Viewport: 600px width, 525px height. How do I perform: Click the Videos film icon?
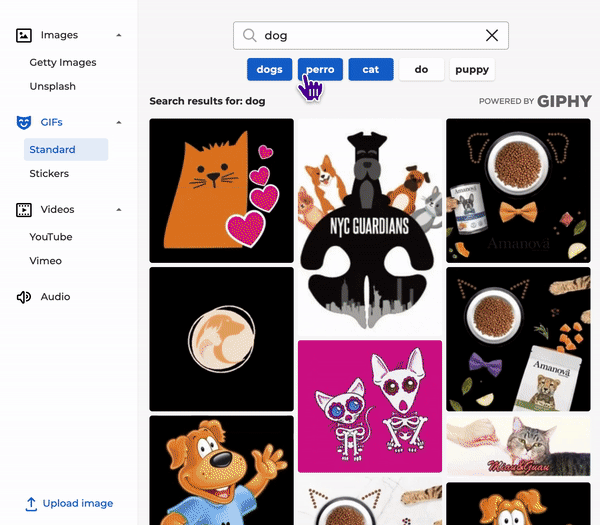pos(24,210)
